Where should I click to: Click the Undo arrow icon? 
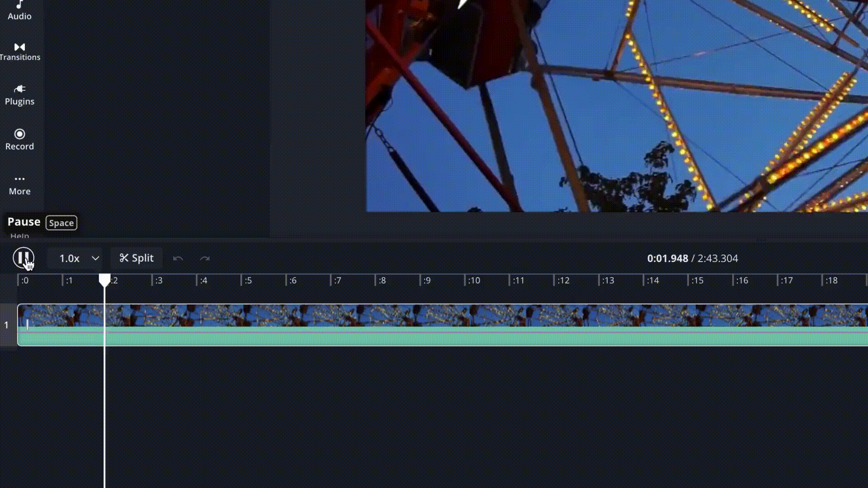pyautogui.click(x=178, y=258)
